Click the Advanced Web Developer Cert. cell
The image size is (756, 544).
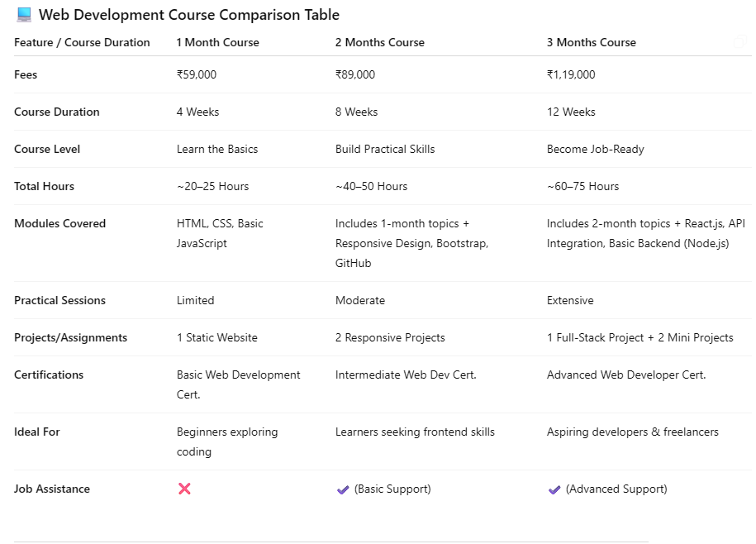tap(625, 375)
